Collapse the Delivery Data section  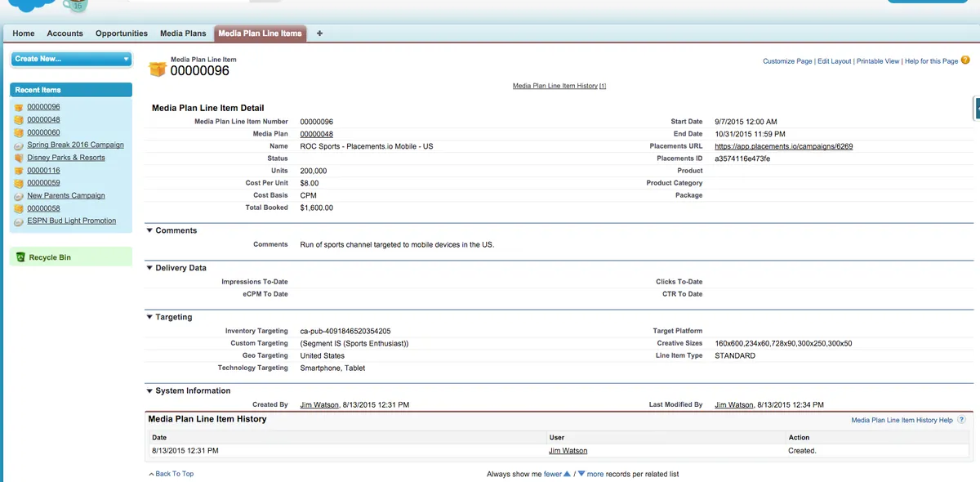click(x=149, y=268)
